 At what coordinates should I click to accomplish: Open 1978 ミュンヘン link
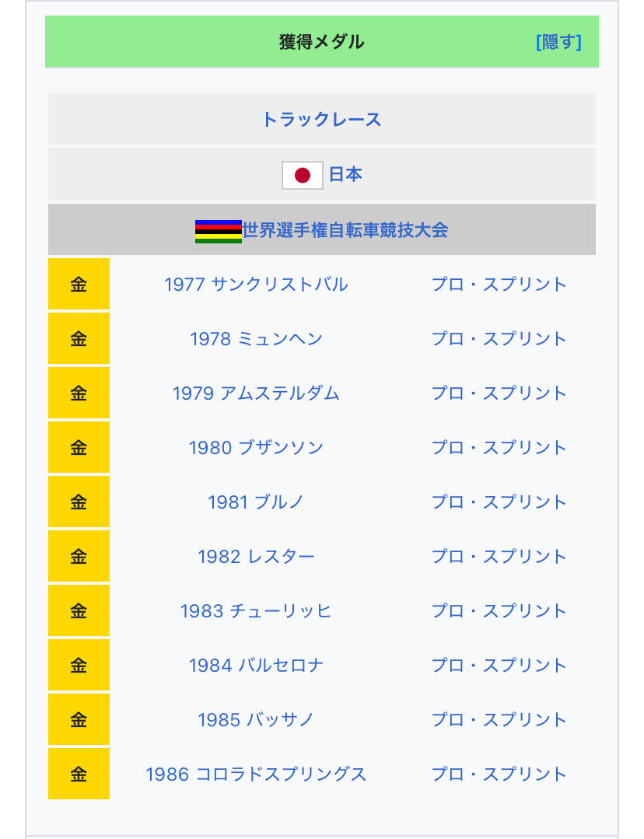coord(257,339)
